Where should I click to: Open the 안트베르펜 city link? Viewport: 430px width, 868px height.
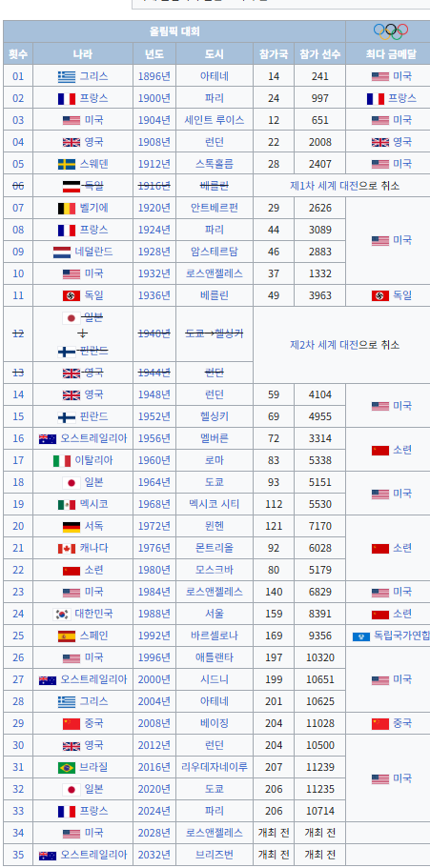[x=215, y=208]
